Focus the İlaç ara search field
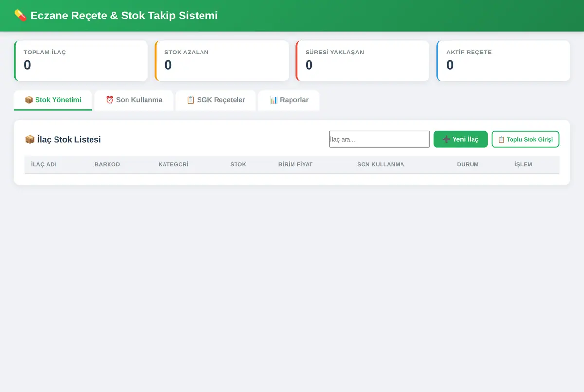Screen dimensions: 584x392 pos(380,139)
